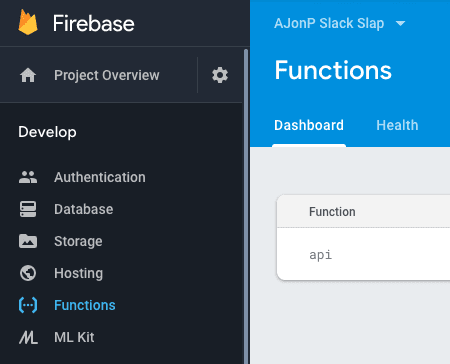The width and height of the screenshot is (450, 364).
Task: Click the ML Kit icon
Action: point(28,337)
